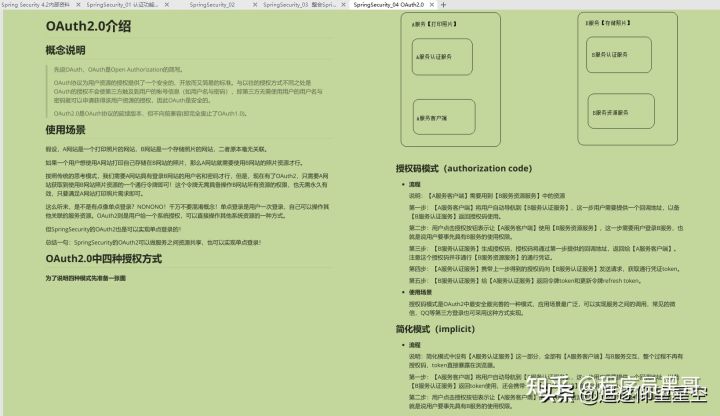Click the 授权码模式 (authorization code) heading
Screen dimensions: 720x416
[x=464, y=169]
